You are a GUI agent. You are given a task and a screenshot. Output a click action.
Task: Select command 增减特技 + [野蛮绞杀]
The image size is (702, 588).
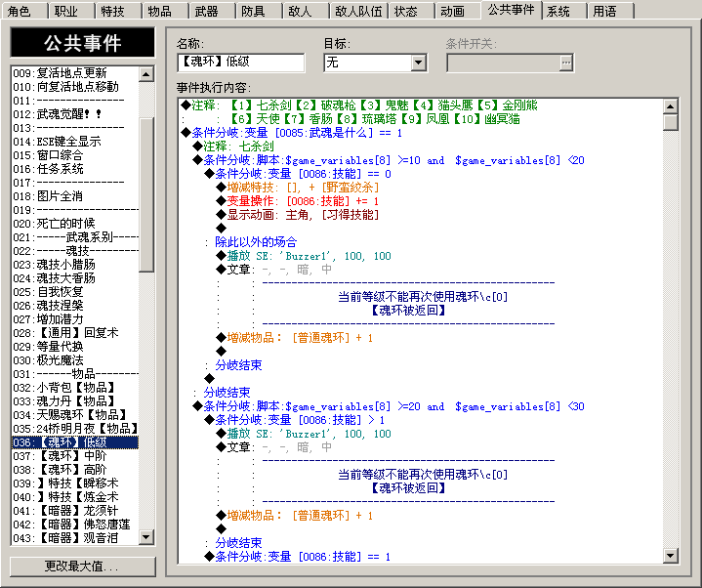(298, 188)
